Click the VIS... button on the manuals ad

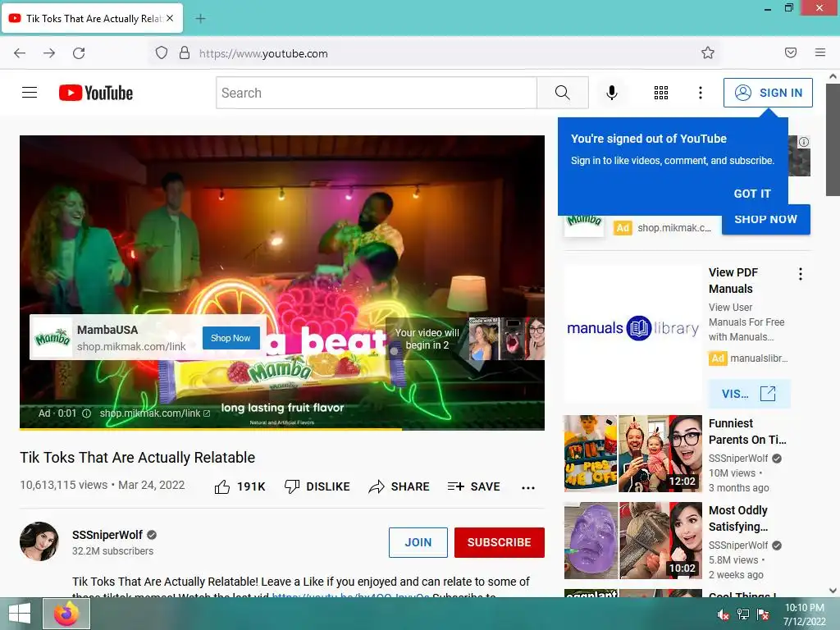[x=749, y=394]
